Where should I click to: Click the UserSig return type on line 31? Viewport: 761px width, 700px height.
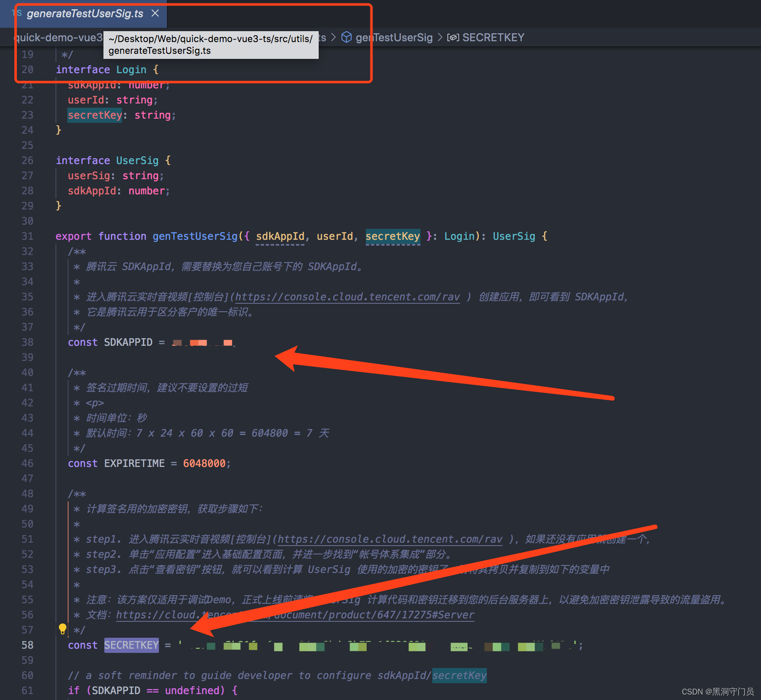pyautogui.click(x=514, y=236)
